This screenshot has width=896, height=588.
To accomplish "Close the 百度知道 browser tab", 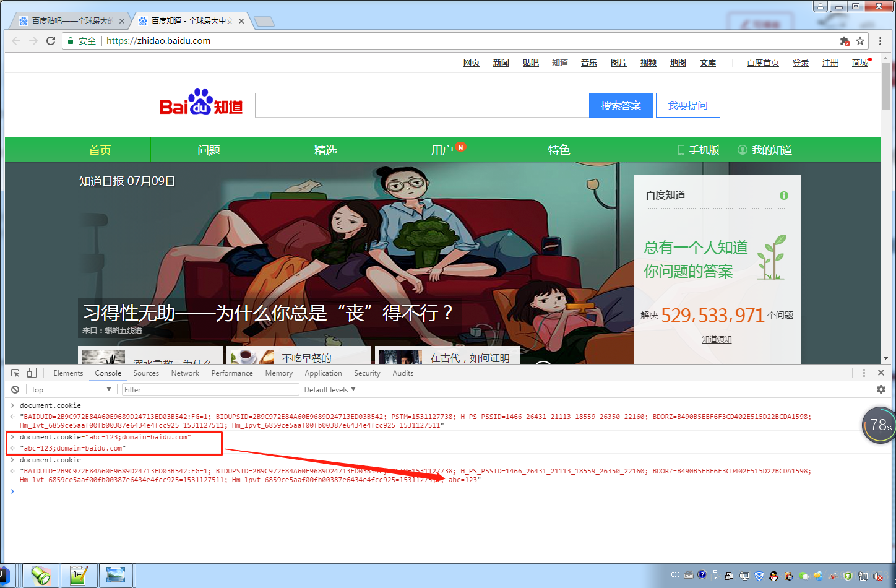I will tap(241, 21).
